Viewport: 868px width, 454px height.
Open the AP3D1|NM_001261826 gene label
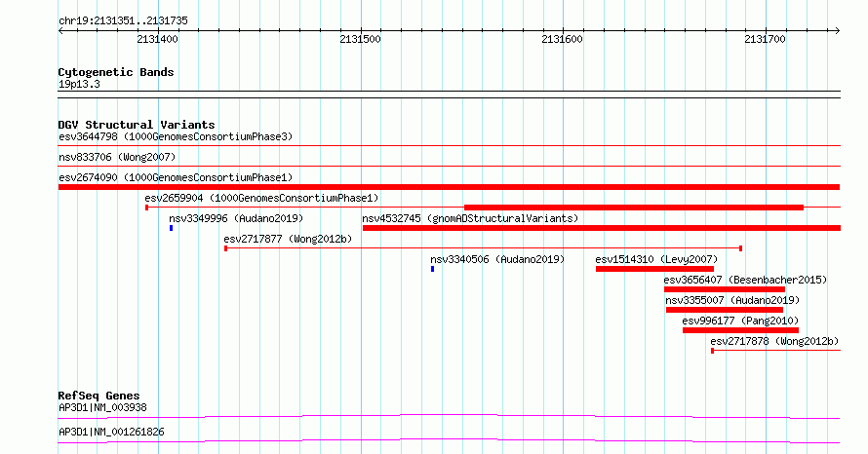[111, 432]
